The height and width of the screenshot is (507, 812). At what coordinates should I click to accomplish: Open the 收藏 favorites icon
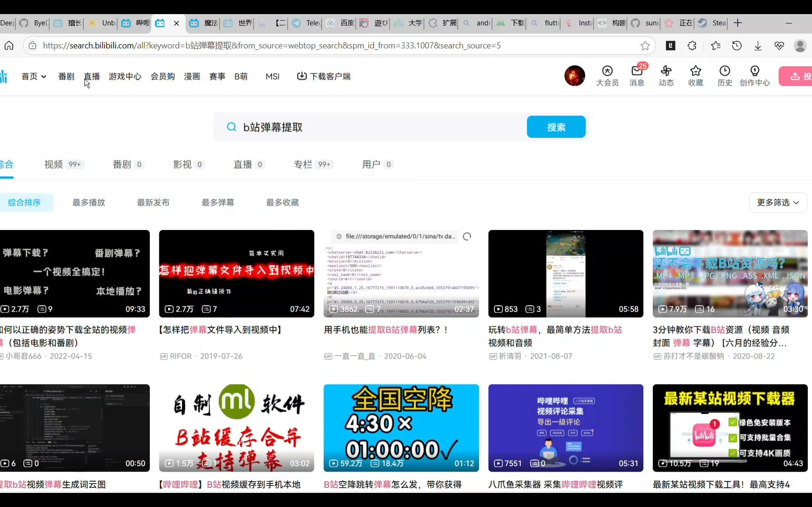[x=696, y=76]
